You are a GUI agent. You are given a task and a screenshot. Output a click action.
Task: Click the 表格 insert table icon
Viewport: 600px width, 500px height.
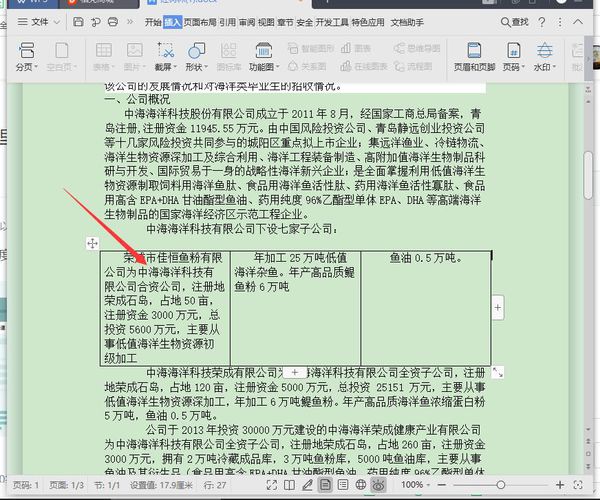click(x=104, y=50)
